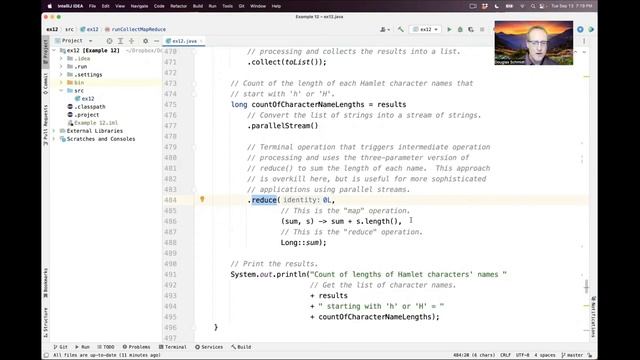Toggle the Commit tool window stripe button
The height and width of the screenshot is (360, 640).
45,84
